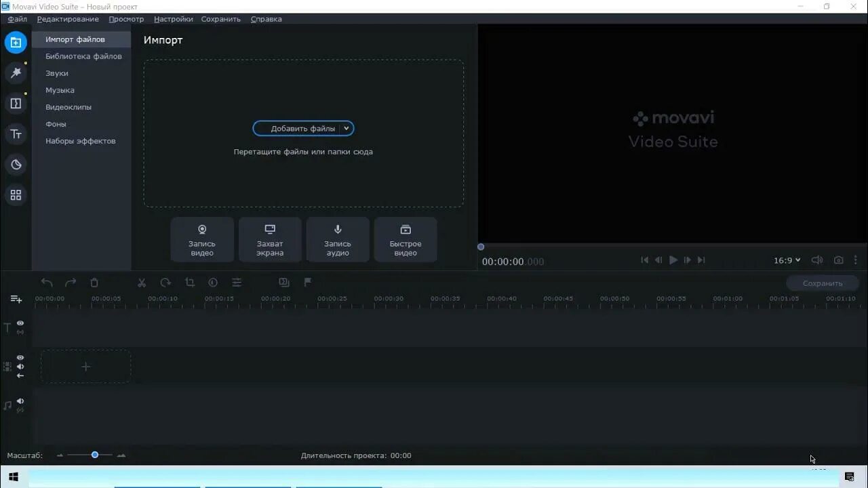
Task: Open the Filters magic wand sidebar icon
Action: pos(16,73)
